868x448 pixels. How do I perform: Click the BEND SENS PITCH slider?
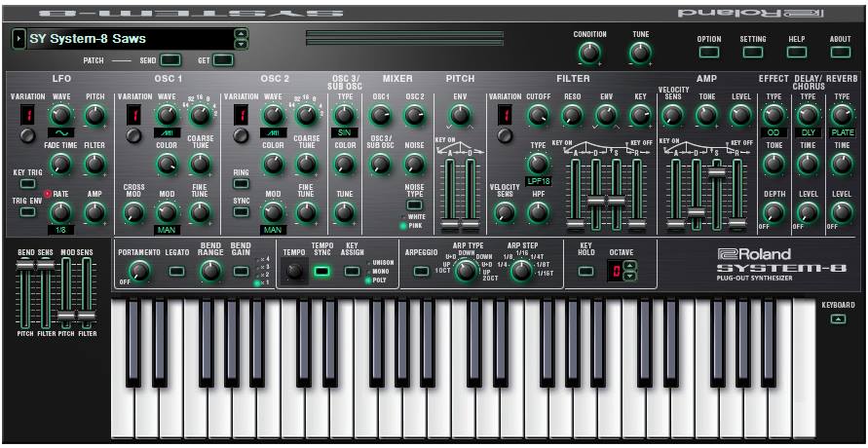pyautogui.click(x=24, y=266)
